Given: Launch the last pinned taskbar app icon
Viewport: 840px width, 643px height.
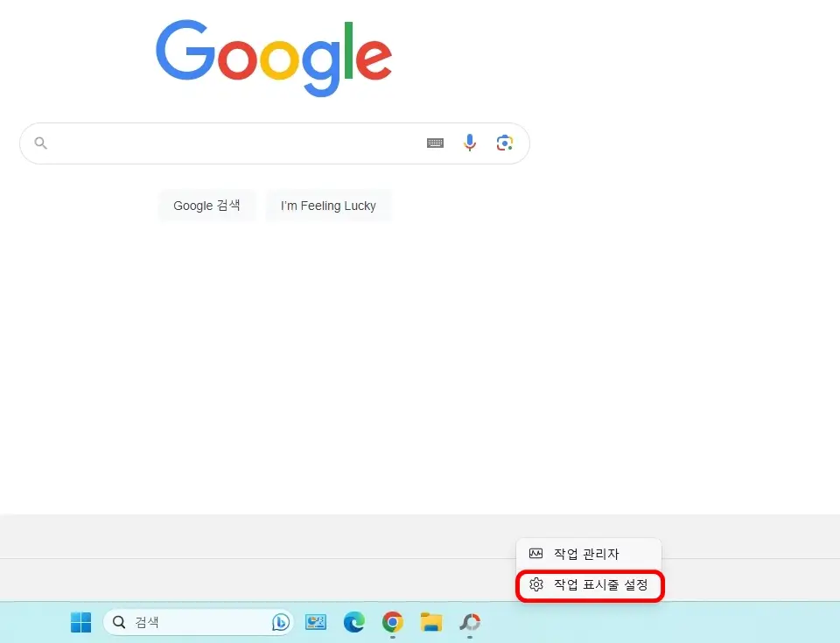Looking at the screenshot, I should pos(470,622).
